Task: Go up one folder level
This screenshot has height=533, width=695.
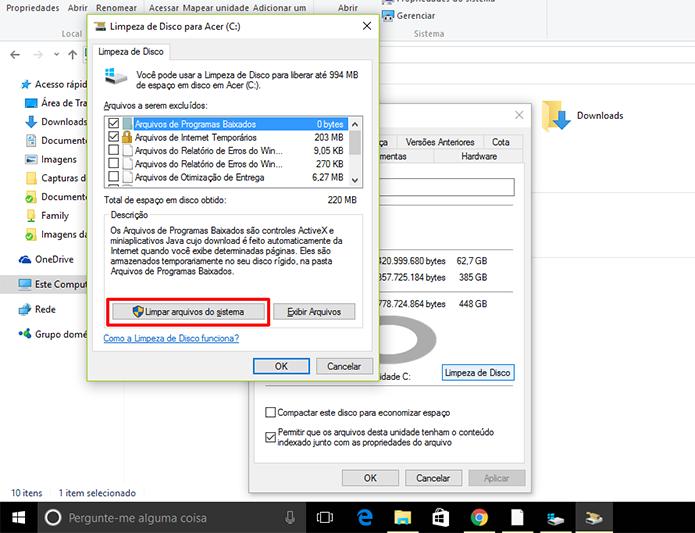Action: [72, 54]
